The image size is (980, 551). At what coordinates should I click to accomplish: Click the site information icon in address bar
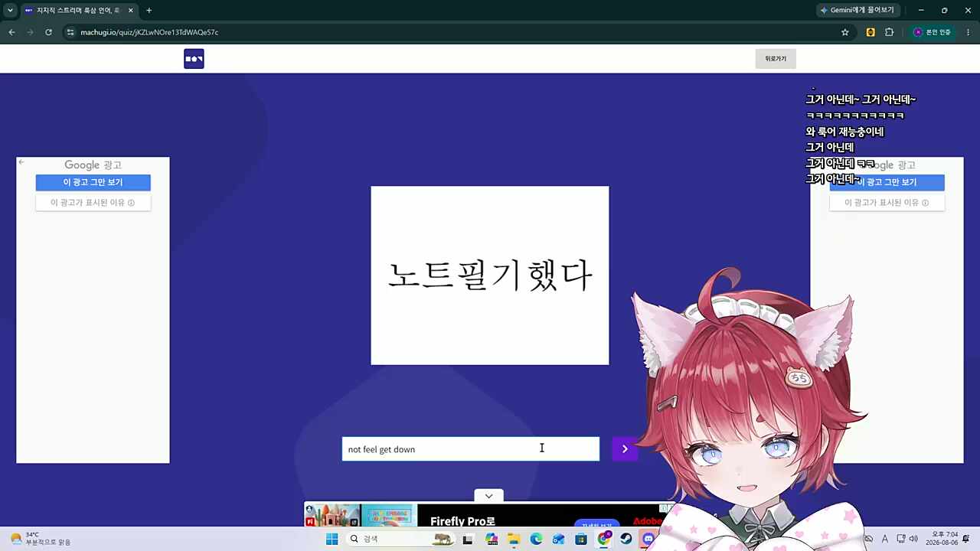[70, 32]
